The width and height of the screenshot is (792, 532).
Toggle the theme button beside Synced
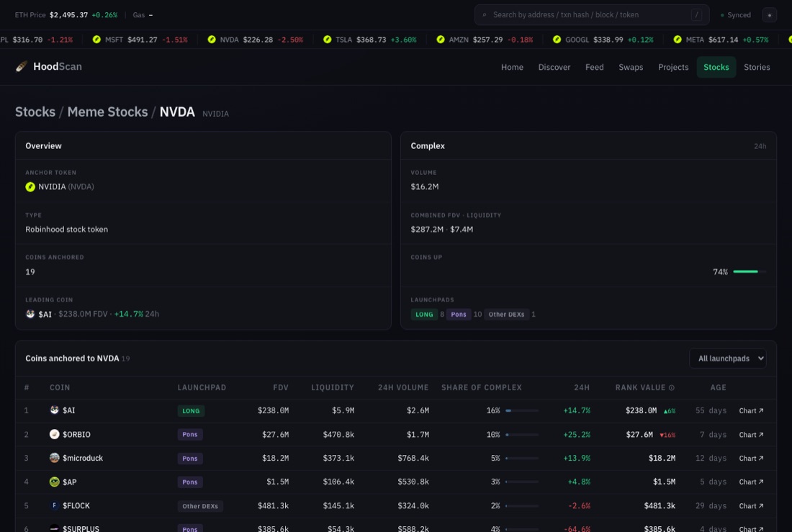(x=769, y=15)
